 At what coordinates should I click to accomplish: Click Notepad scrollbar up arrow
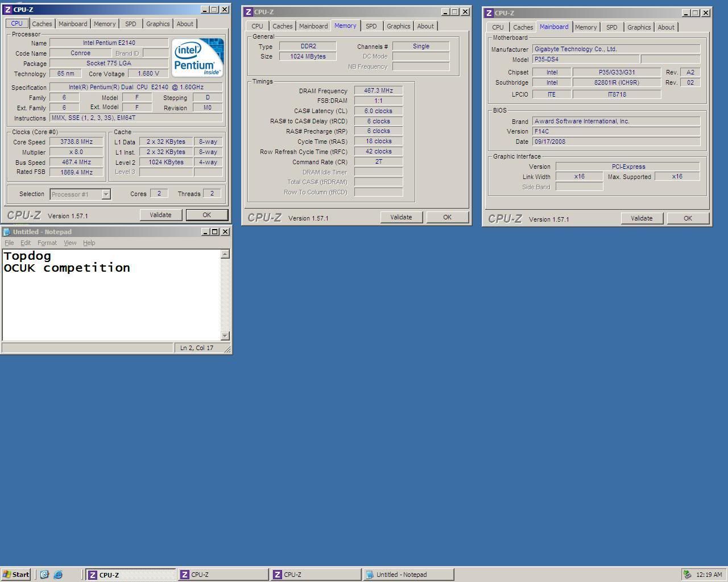[225, 254]
